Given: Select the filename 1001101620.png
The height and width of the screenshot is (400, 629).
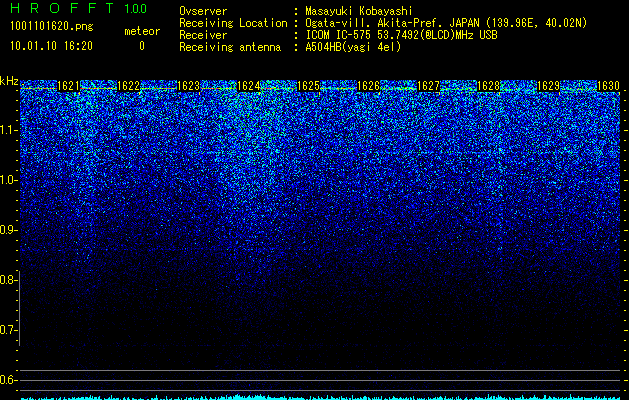Looking at the screenshot, I should (51, 27).
